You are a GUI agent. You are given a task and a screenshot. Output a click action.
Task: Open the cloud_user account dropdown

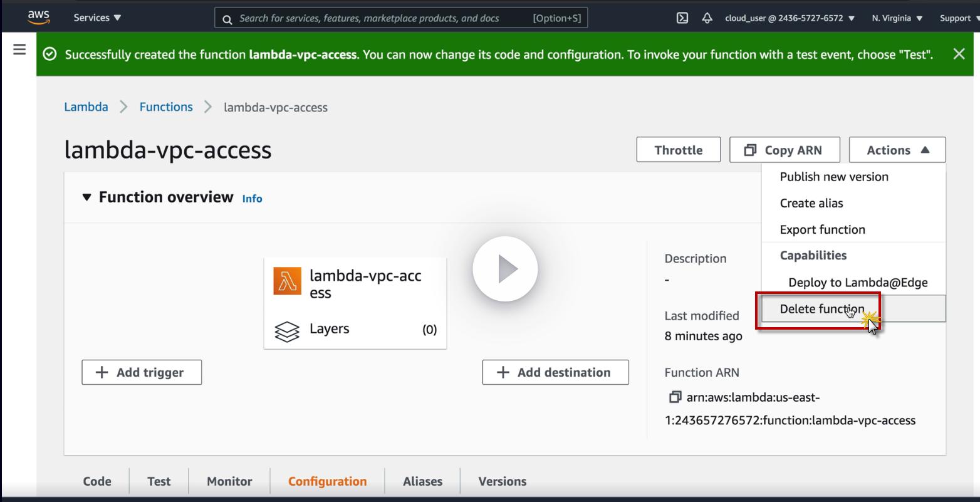790,18
